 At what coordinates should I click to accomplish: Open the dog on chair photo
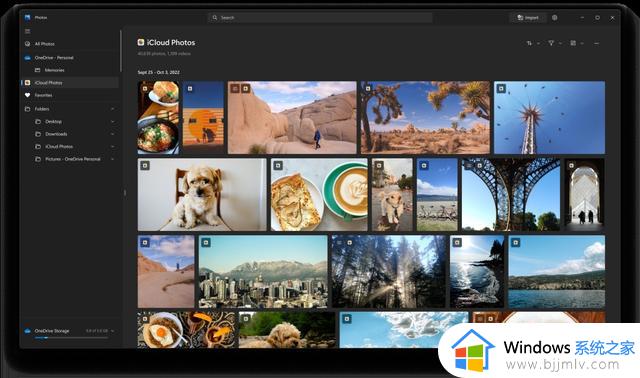click(x=202, y=195)
